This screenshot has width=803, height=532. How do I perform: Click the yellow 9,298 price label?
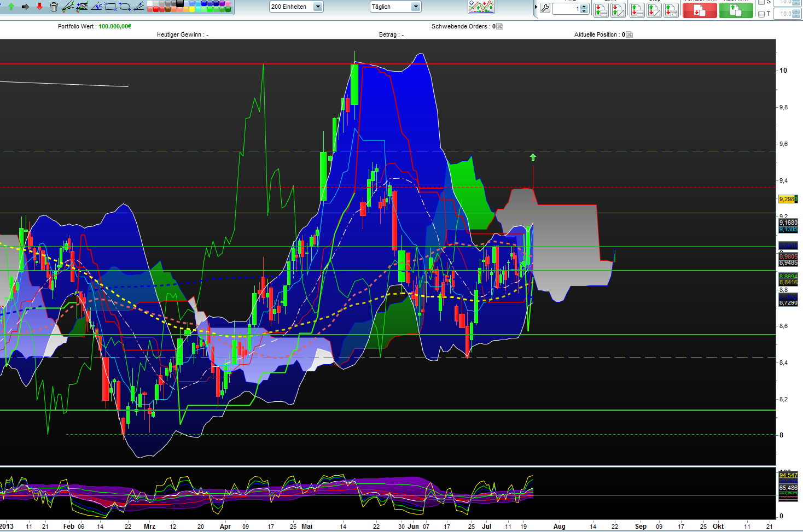pyautogui.click(x=788, y=199)
